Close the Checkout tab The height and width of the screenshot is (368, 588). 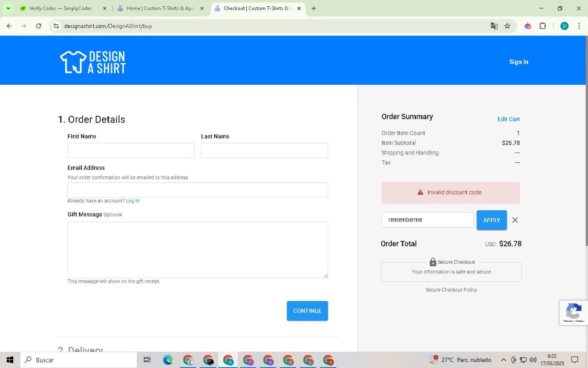coord(299,8)
